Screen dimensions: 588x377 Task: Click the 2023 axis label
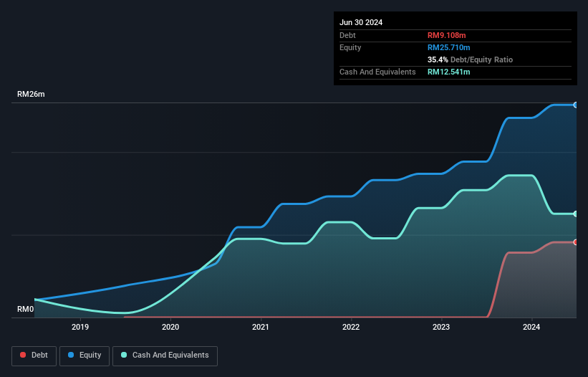click(441, 327)
